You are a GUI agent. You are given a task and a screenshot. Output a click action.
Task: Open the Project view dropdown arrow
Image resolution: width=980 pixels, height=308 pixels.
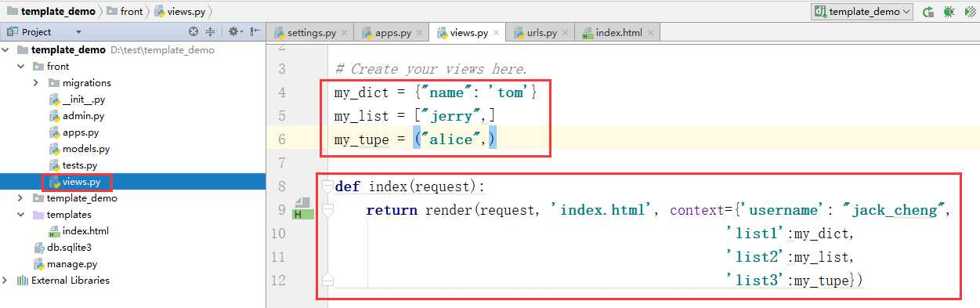tap(78, 32)
